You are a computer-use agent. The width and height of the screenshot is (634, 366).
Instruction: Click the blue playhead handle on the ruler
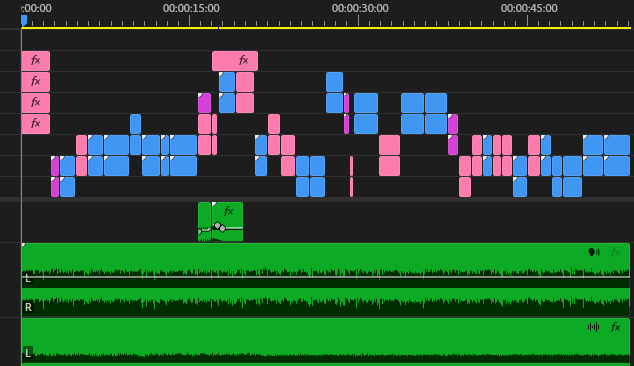[x=24, y=20]
